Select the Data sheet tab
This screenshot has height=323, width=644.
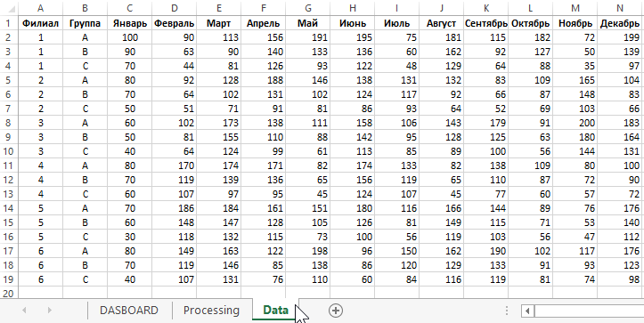coord(275,311)
